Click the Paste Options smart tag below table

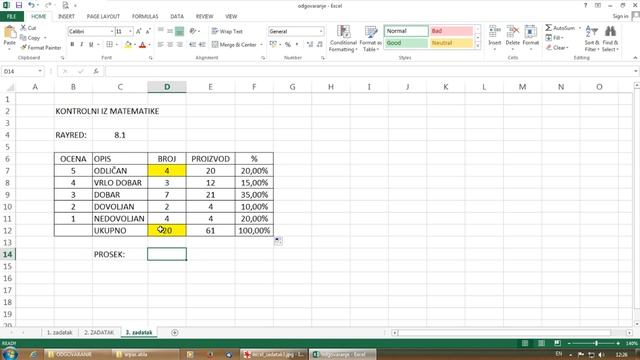point(278,241)
